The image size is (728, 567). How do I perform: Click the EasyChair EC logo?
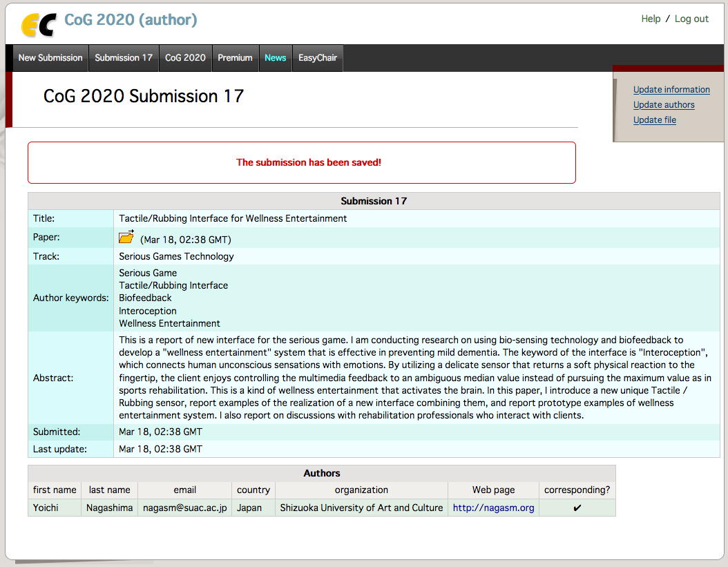pyautogui.click(x=38, y=24)
